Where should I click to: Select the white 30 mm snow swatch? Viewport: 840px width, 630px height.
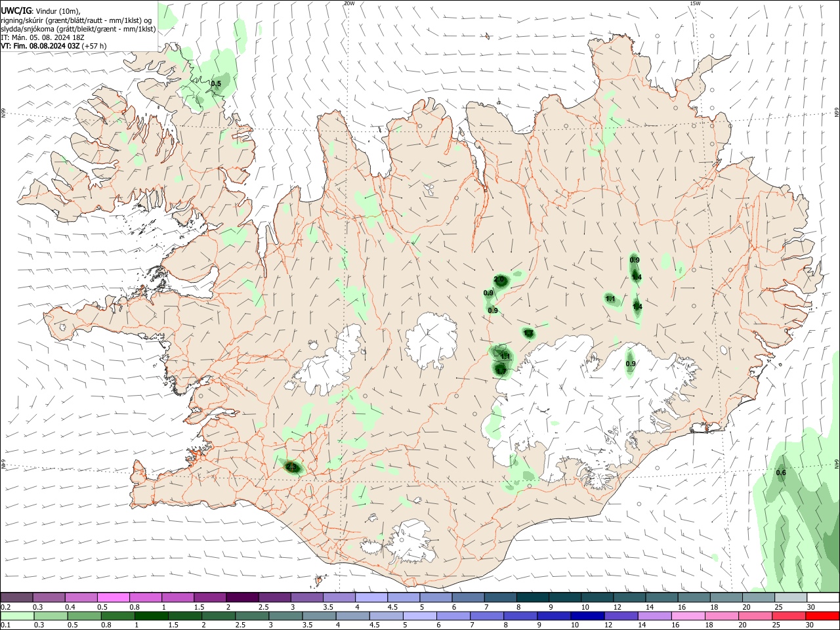click(823, 597)
